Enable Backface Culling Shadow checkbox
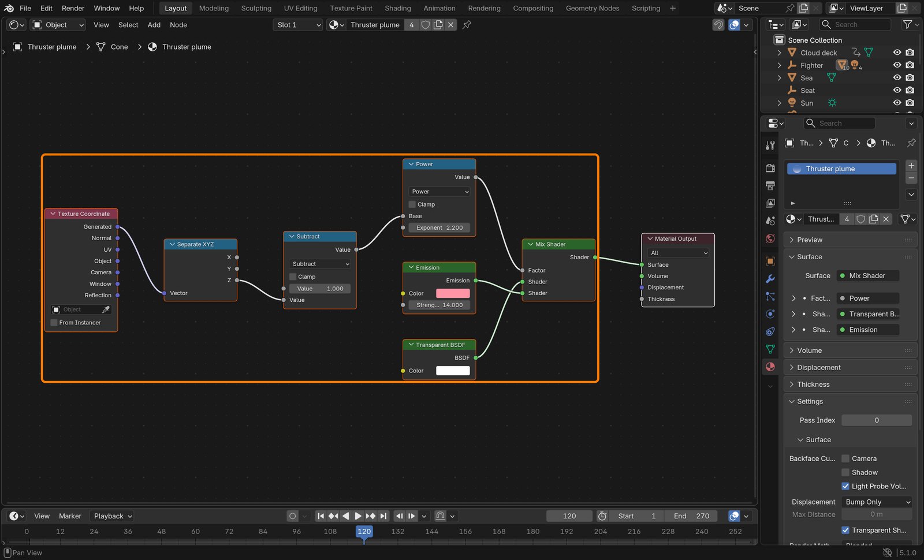The height and width of the screenshot is (560, 924). pyautogui.click(x=845, y=472)
